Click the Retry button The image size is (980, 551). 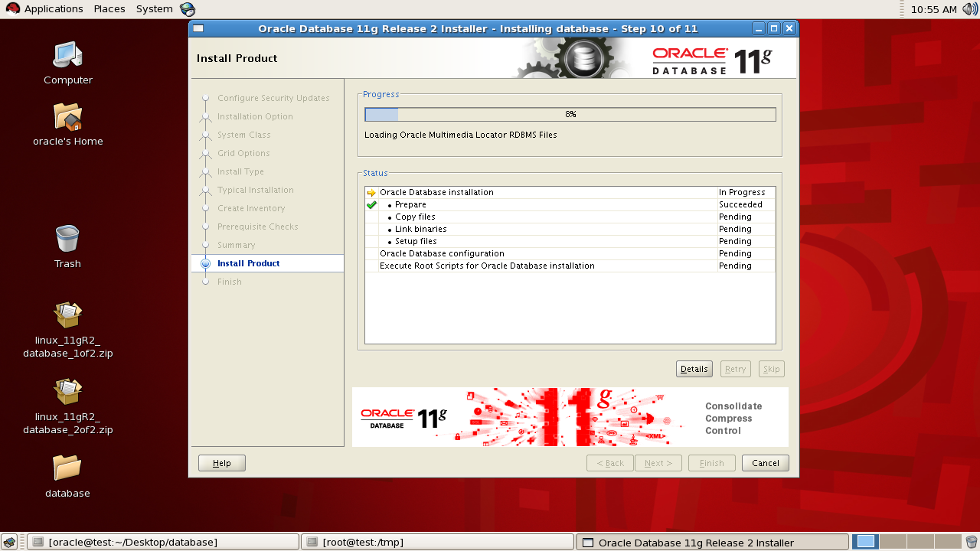[736, 369]
